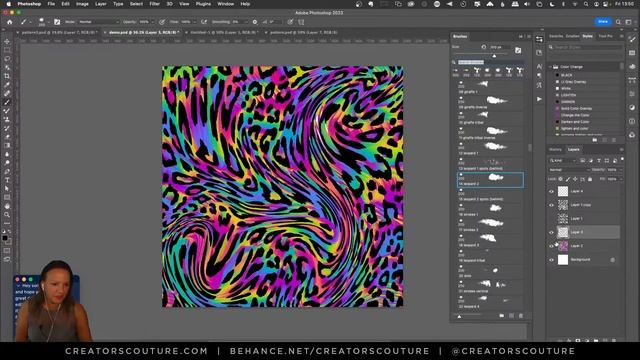The width and height of the screenshot is (640, 360).
Task: Select the Eyedropper tool
Action: (x=7, y=85)
